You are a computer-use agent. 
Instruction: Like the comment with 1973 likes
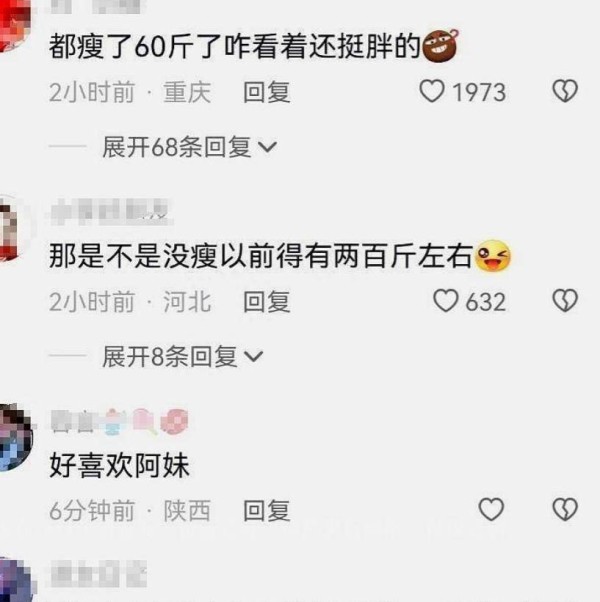point(432,91)
